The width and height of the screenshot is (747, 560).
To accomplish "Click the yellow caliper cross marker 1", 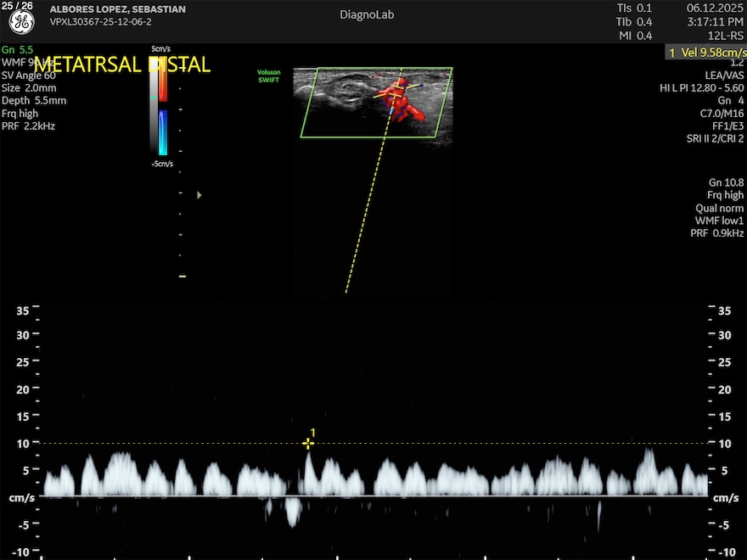I will tap(308, 443).
